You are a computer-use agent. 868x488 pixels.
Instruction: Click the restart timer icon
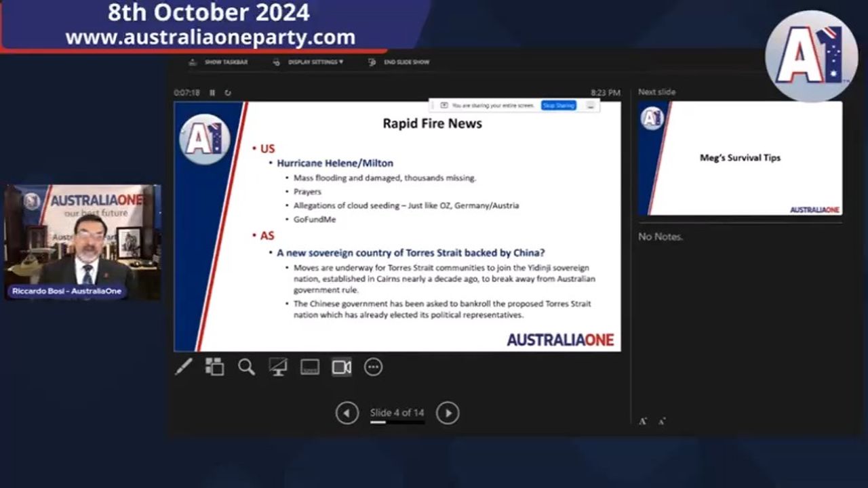tap(228, 93)
